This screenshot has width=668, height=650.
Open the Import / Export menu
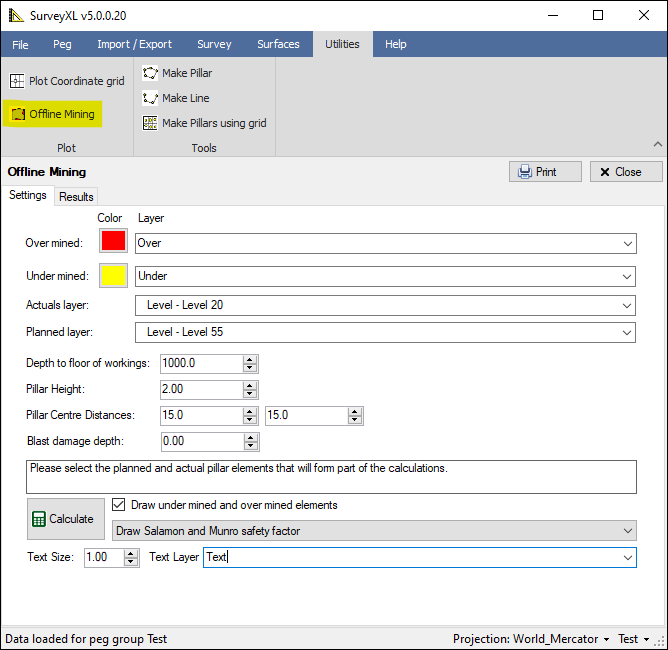[x=134, y=44]
